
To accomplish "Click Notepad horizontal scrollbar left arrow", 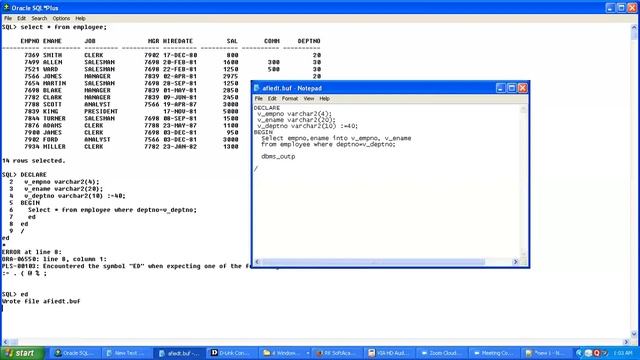I will [x=257, y=262].
